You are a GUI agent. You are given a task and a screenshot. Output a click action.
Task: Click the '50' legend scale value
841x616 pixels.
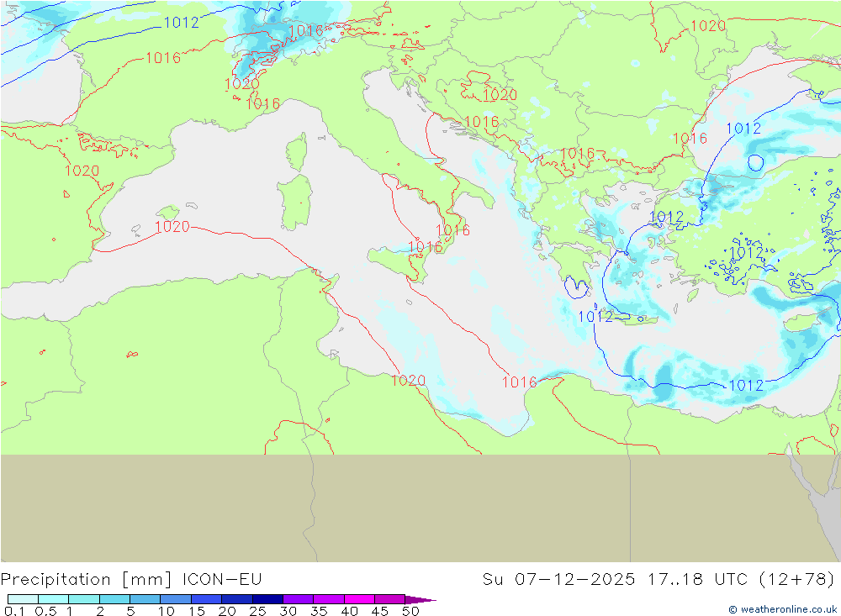(410, 611)
